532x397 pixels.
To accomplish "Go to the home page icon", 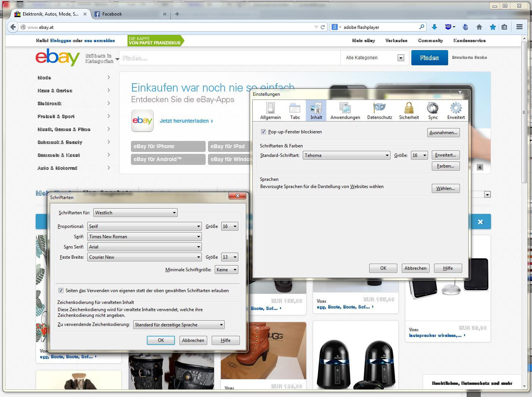I will click(479, 27).
